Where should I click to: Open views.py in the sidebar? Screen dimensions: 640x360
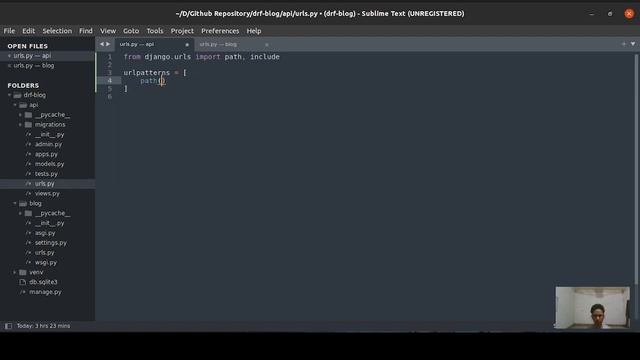[47, 193]
